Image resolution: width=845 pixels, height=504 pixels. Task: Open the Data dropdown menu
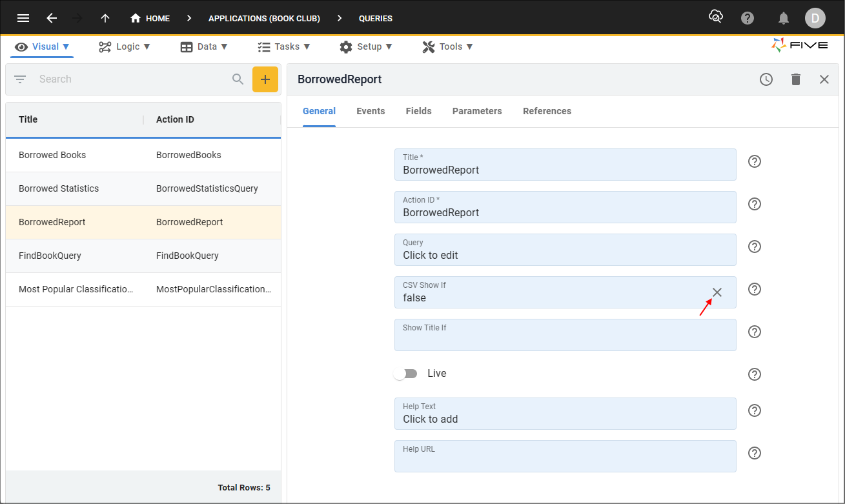click(x=204, y=46)
